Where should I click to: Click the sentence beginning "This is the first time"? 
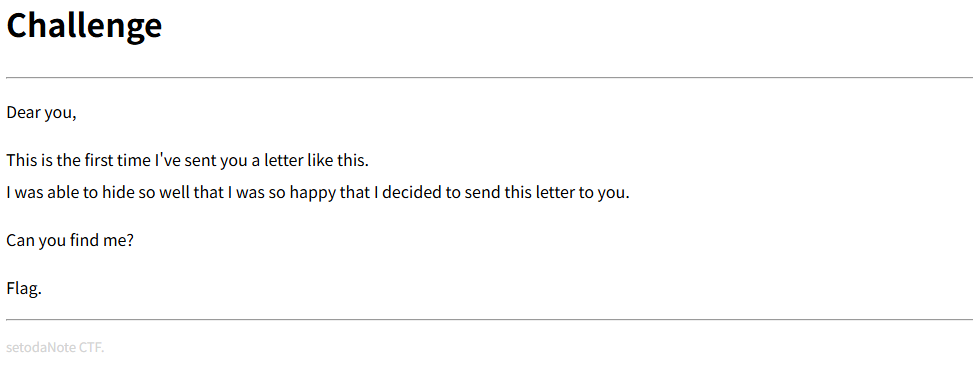(x=187, y=161)
